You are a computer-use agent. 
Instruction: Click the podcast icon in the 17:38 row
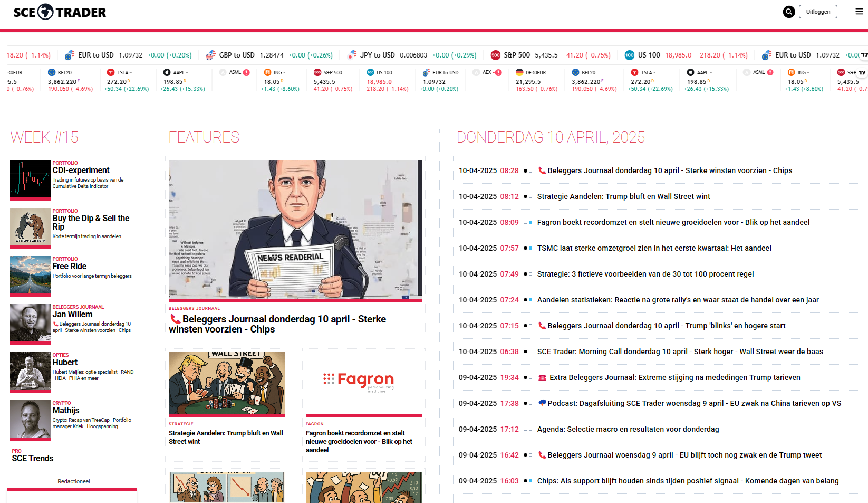(x=542, y=403)
